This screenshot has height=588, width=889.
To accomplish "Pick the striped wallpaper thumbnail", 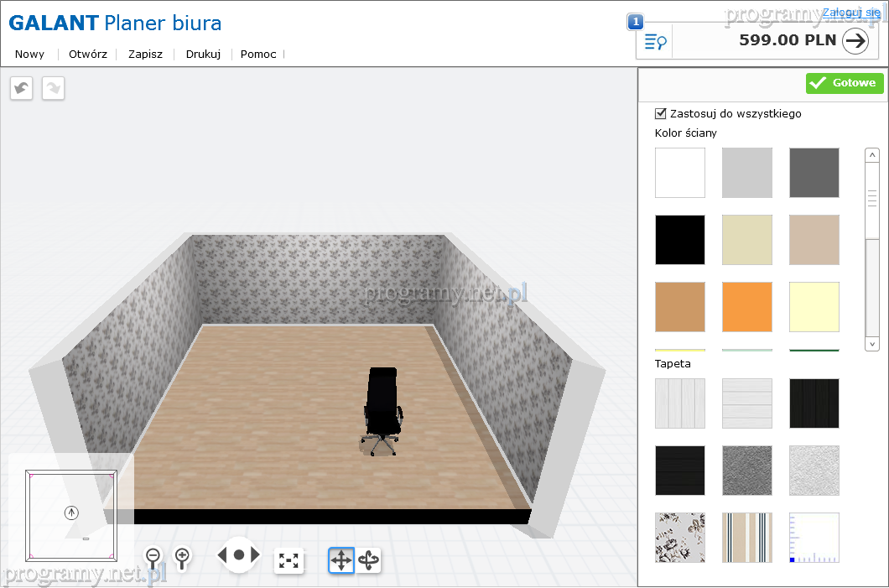I will pos(746,538).
